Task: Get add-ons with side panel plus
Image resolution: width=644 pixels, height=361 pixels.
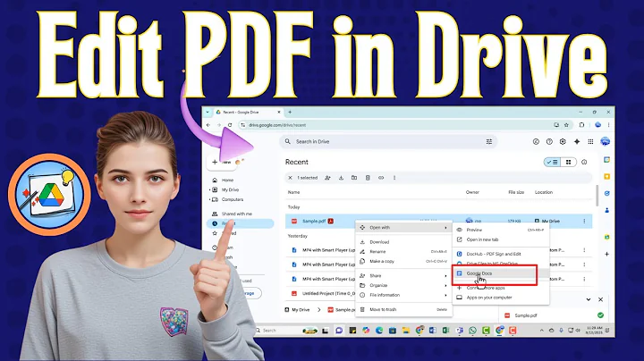Action: (x=606, y=254)
